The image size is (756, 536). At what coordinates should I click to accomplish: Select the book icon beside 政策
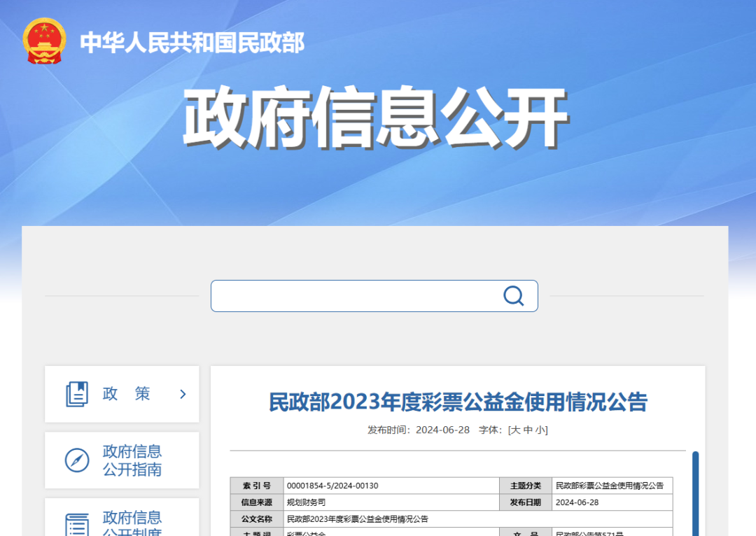coord(75,393)
